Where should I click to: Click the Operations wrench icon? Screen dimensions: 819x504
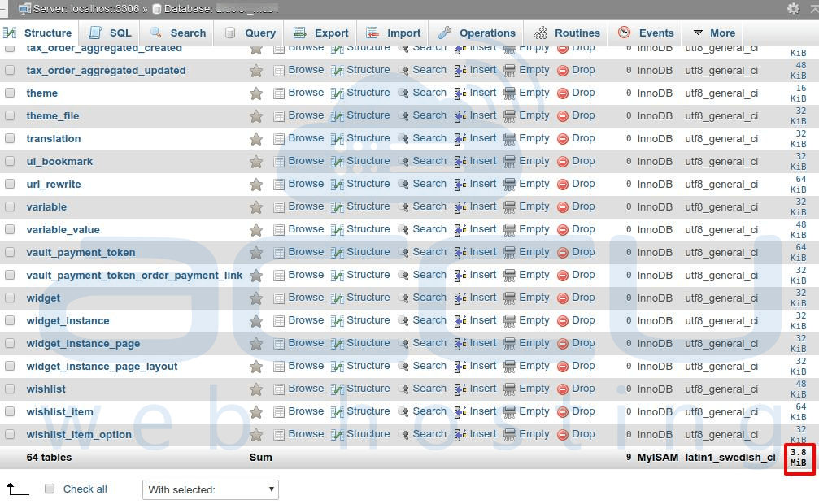pyautogui.click(x=444, y=33)
